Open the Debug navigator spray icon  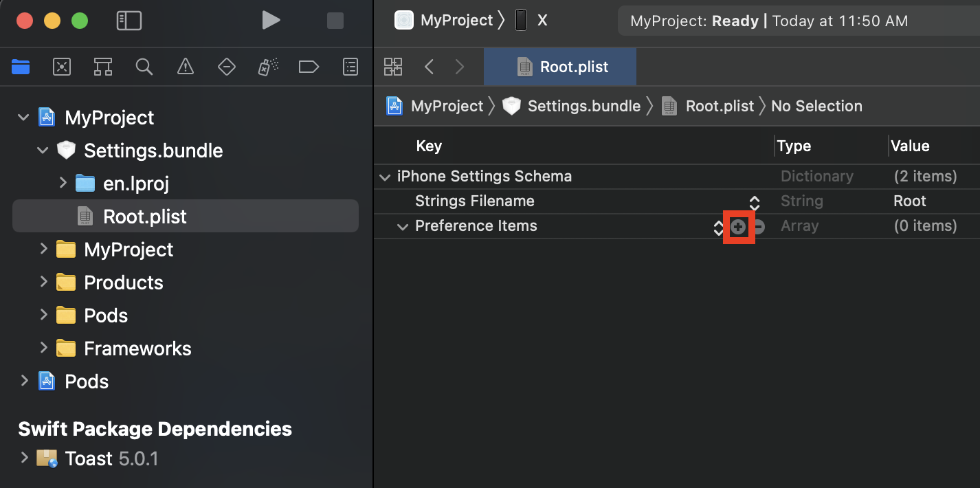click(268, 67)
